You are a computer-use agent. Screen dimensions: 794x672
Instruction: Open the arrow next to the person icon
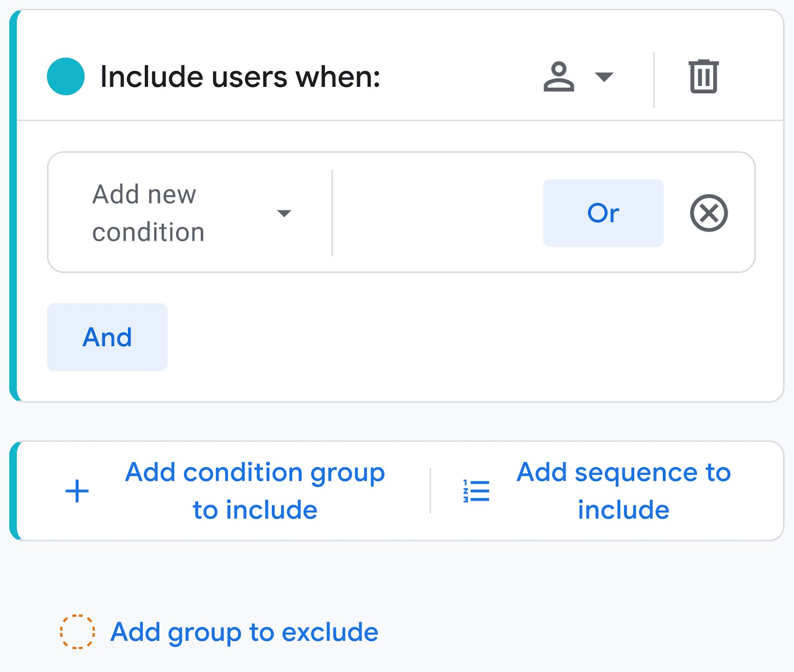[603, 78]
